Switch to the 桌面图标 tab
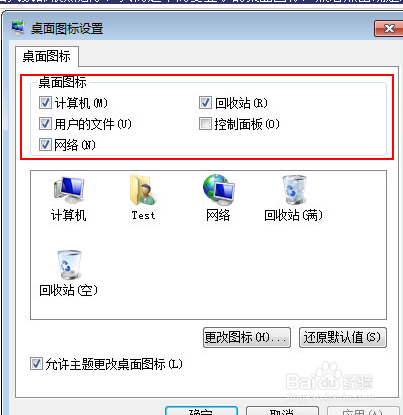Image resolution: width=403 pixels, height=415 pixels. pyautogui.click(x=47, y=56)
